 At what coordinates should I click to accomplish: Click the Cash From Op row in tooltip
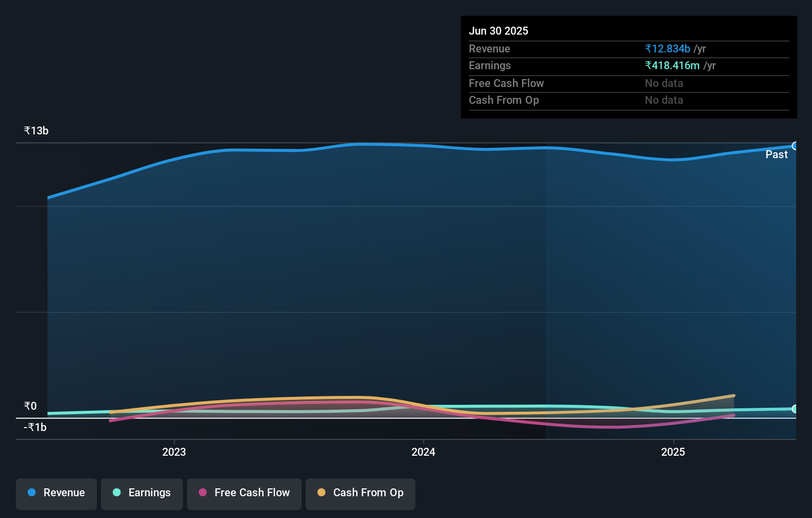[629, 100]
